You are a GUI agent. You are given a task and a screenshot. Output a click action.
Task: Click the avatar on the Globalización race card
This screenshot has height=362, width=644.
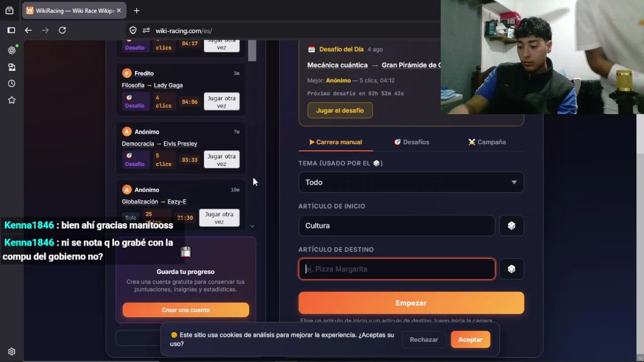[x=127, y=190]
